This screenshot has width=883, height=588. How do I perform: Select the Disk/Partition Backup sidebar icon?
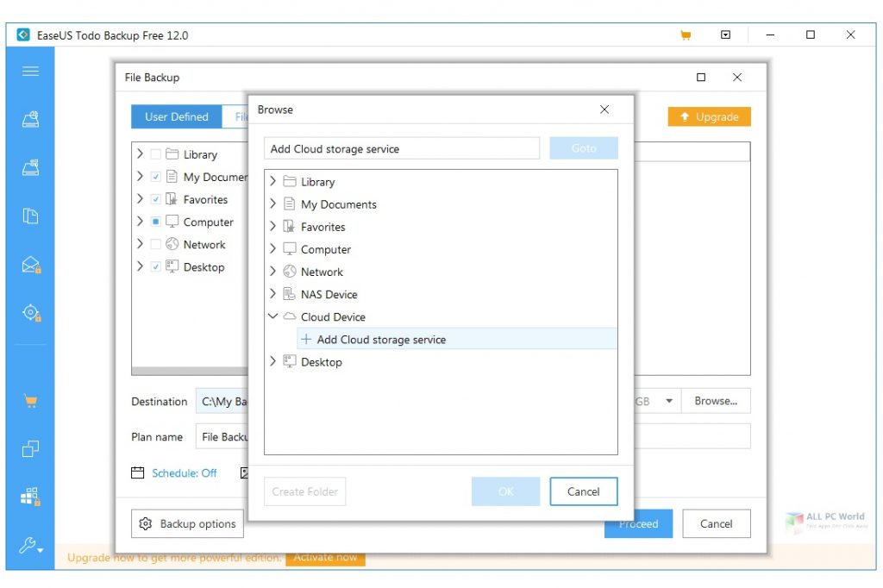pos(30,119)
